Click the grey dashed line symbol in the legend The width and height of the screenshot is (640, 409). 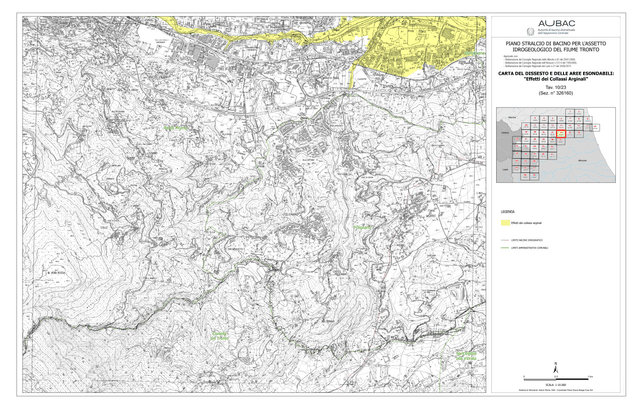505,240
